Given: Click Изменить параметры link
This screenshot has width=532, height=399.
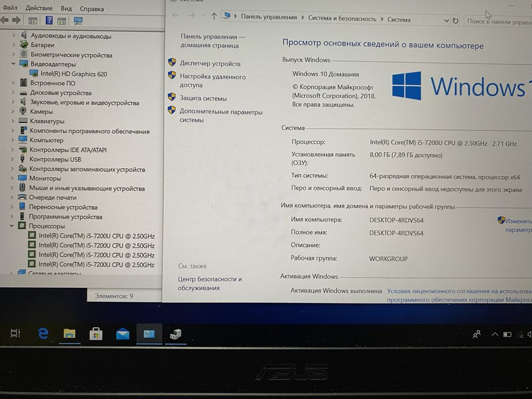Looking at the screenshot, I should [518, 225].
